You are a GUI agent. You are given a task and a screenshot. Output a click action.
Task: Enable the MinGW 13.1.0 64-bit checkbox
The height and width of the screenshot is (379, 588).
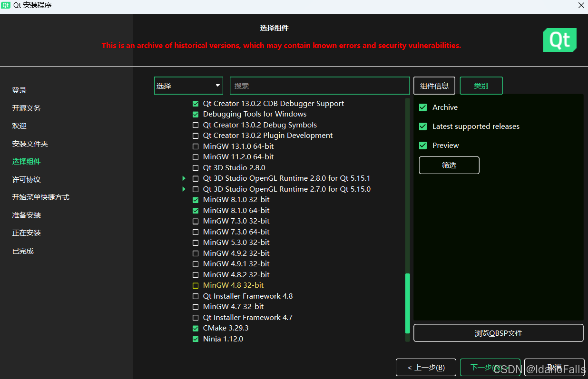coord(196,146)
